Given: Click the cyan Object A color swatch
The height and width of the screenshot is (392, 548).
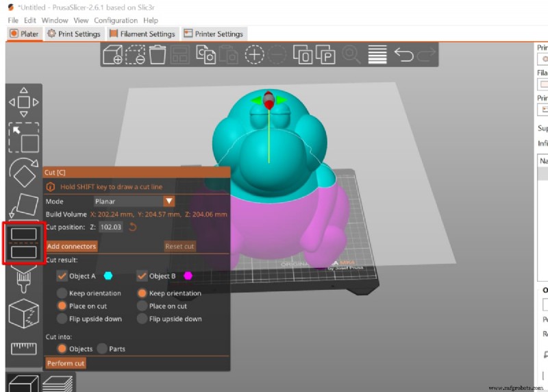Looking at the screenshot, I should tap(108, 276).
